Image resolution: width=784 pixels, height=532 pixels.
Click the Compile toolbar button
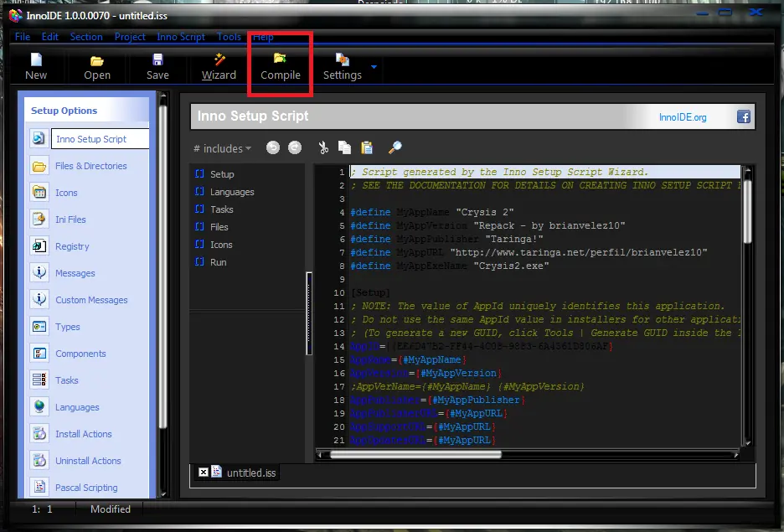coord(280,66)
